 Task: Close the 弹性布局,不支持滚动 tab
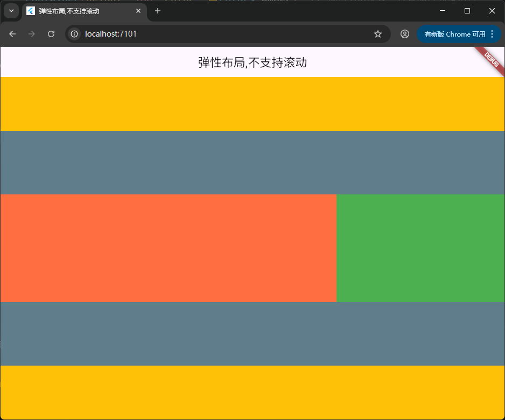138,11
